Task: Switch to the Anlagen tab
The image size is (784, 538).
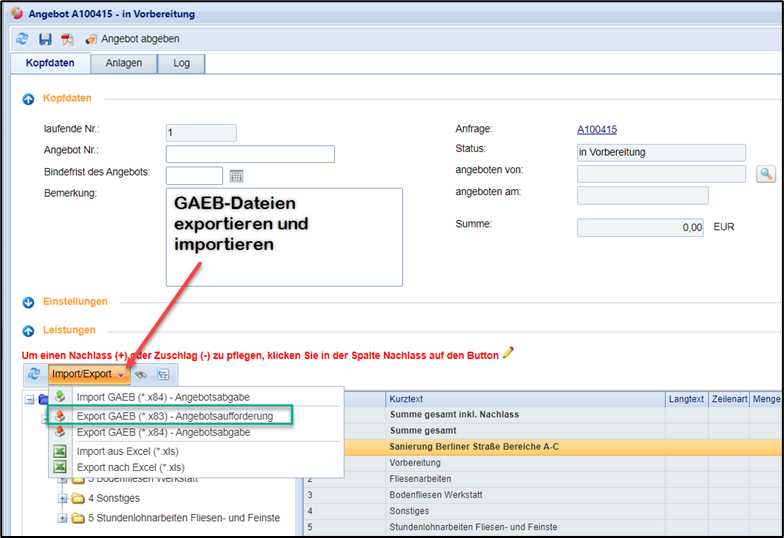Action: (x=125, y=63)
